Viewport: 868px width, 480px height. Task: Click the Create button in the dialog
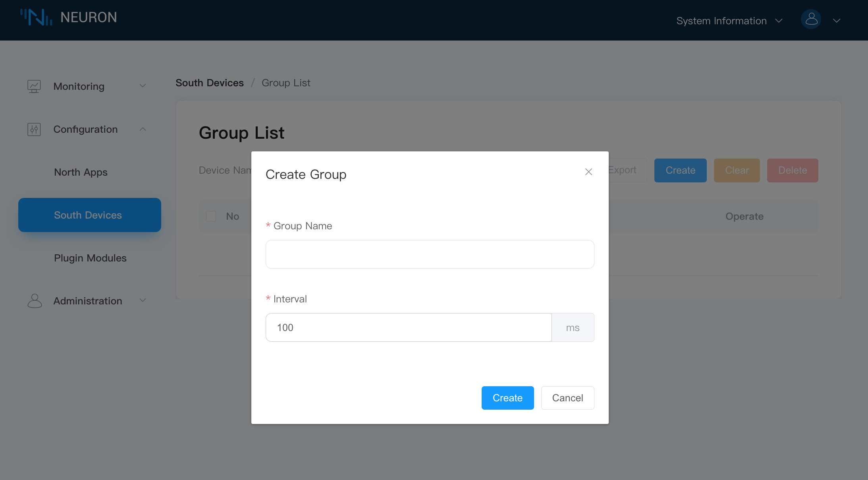point(507,398)
